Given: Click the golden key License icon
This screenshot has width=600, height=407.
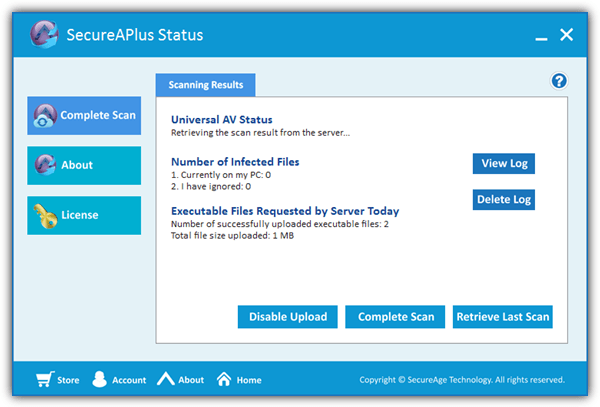Looking at the screenshot, I should pos(45,216).
